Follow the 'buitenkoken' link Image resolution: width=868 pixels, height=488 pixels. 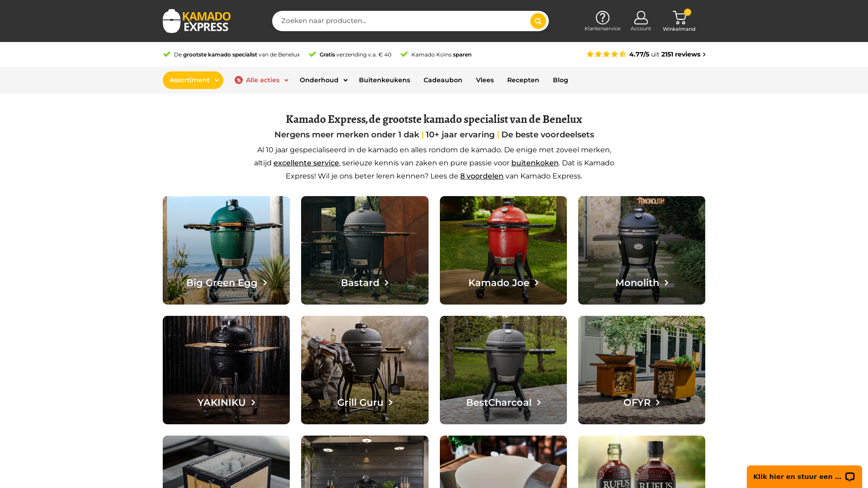pos(535,163)
